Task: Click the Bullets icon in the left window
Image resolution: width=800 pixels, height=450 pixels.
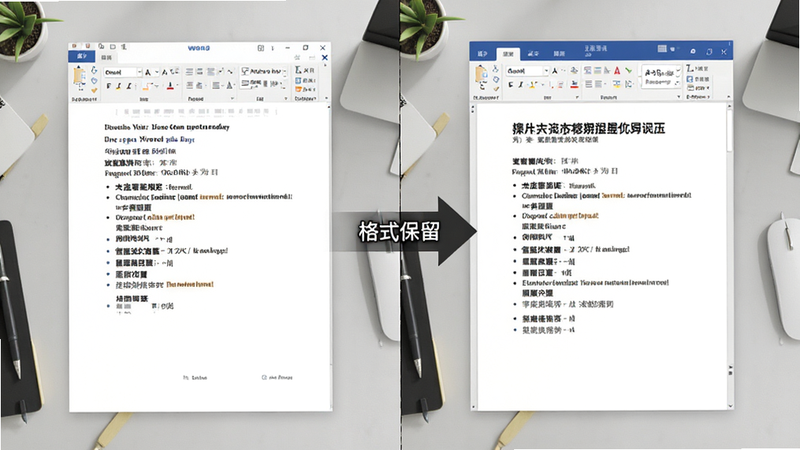Action: pos(189,72)
